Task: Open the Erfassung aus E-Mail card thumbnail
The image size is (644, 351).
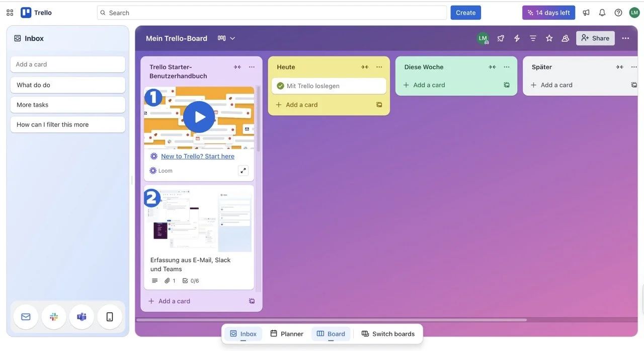Action: (x=199, y=219)
